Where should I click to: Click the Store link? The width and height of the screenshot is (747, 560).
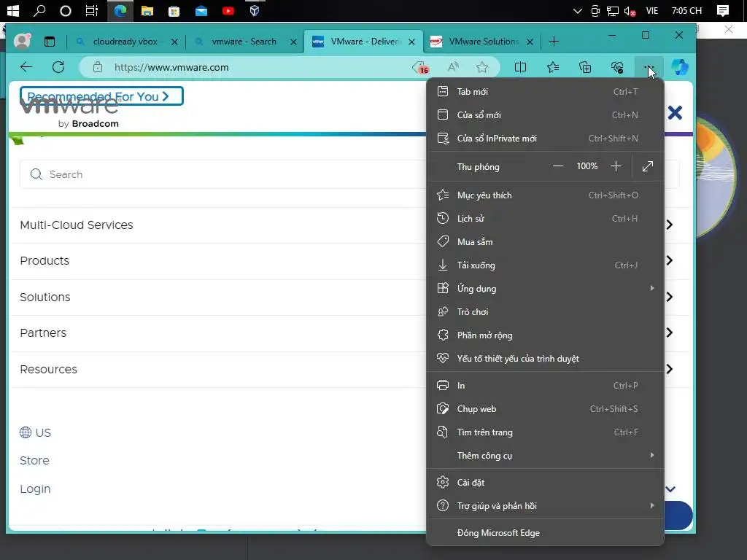(34, 461)
